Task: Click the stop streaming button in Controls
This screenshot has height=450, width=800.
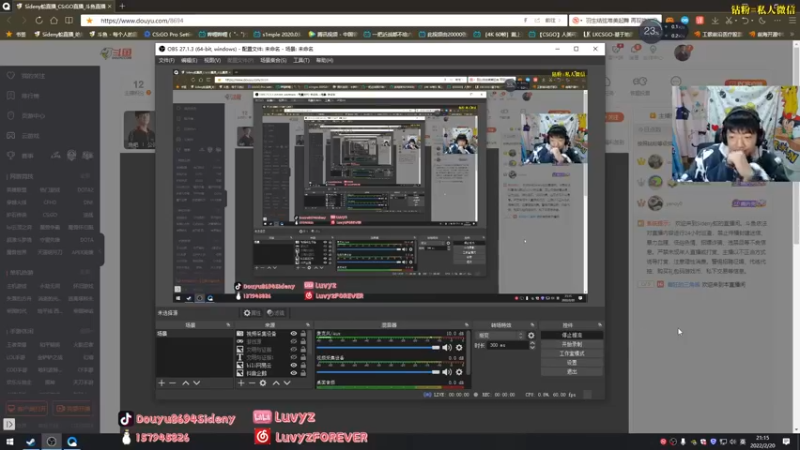Action: [572, 335]
